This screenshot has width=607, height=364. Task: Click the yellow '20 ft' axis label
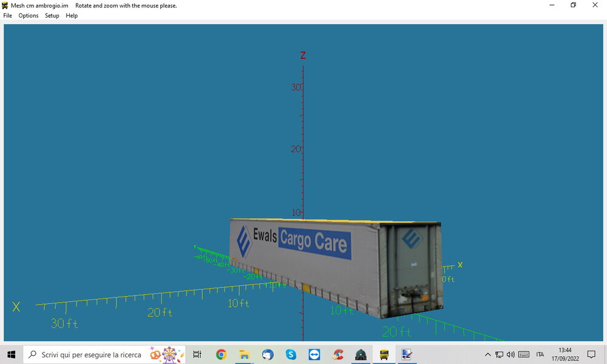pyautogui.click(x=160, y=312)
